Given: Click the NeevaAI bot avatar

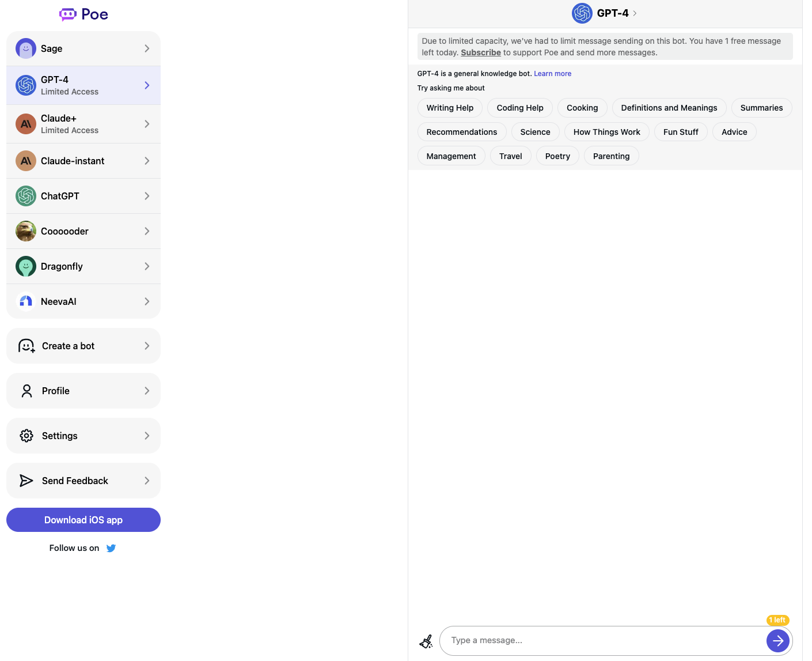Looking at the screenshot, I should point(26,301).
